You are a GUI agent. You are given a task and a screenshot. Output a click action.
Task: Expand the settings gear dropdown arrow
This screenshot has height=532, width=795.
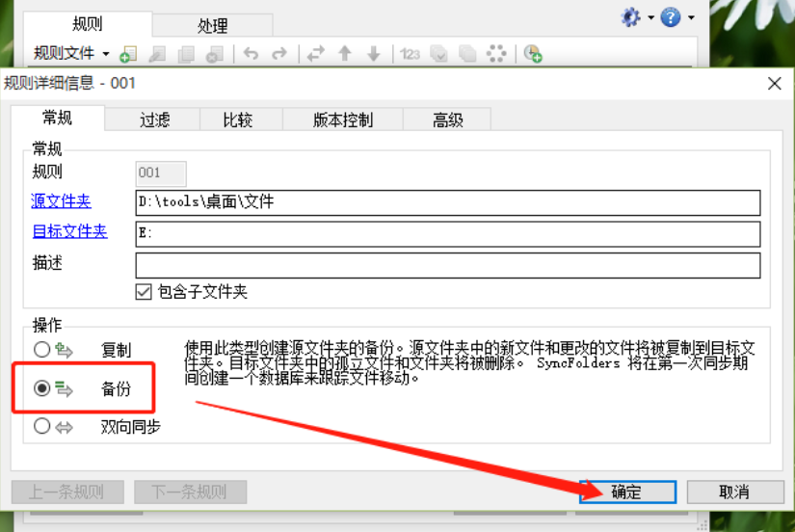[x=651, y=18]
